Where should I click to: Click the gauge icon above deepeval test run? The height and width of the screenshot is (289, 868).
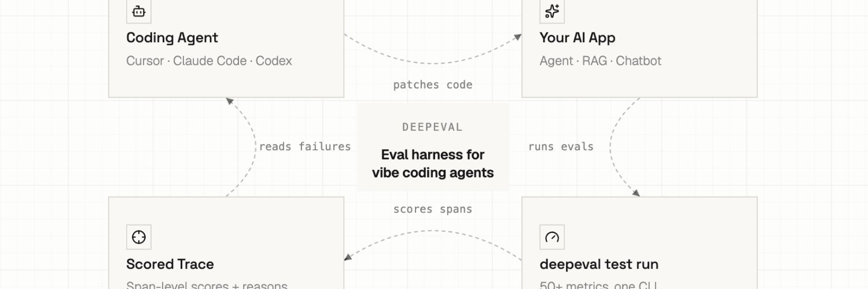552,237
